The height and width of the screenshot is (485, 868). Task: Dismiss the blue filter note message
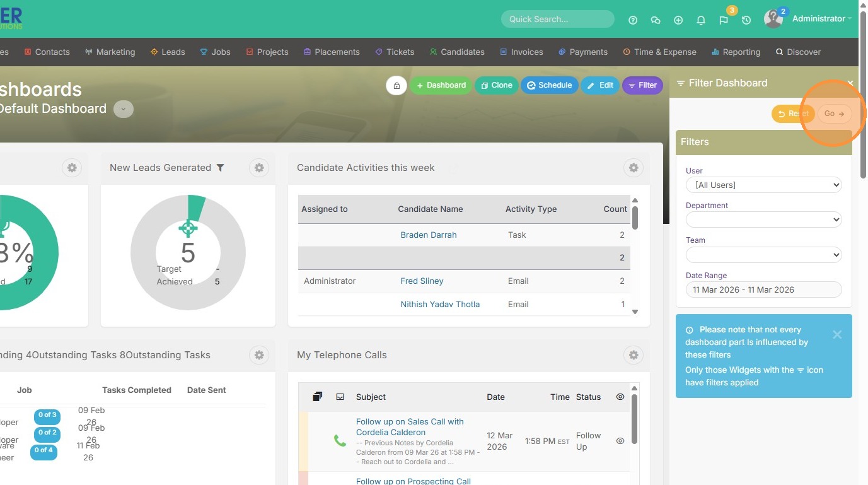836,335
